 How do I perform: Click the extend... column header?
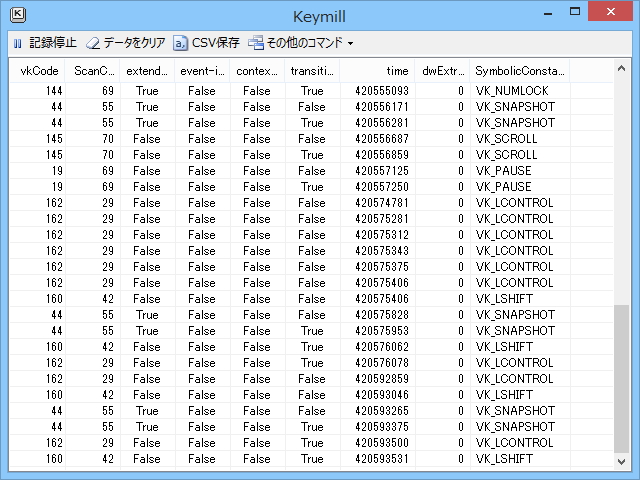(x=147, y=71)
